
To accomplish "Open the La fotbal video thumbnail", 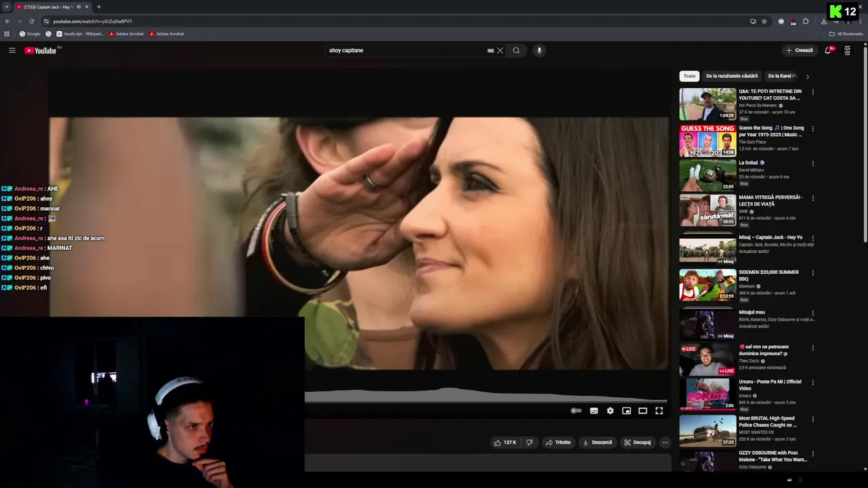I will click(707, 175).
